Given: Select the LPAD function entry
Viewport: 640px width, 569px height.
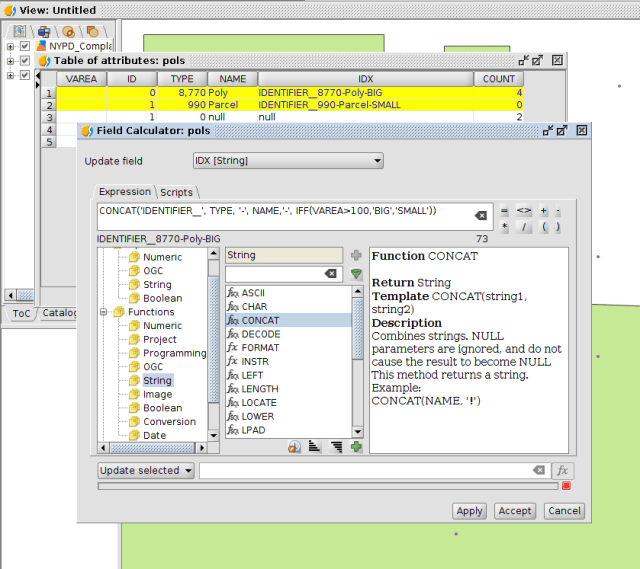Looking at the screenshot, I should coord(253,430).
